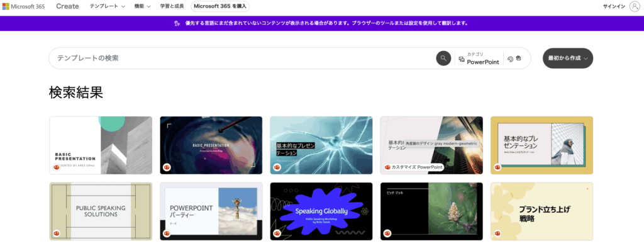Screen dimensions: 644x246
Task: Click the 検索結果 heading text
Action: [x=76, y=93]
